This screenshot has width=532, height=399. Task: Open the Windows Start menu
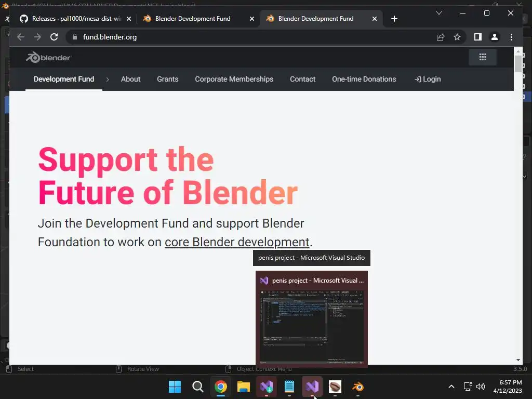175,387
